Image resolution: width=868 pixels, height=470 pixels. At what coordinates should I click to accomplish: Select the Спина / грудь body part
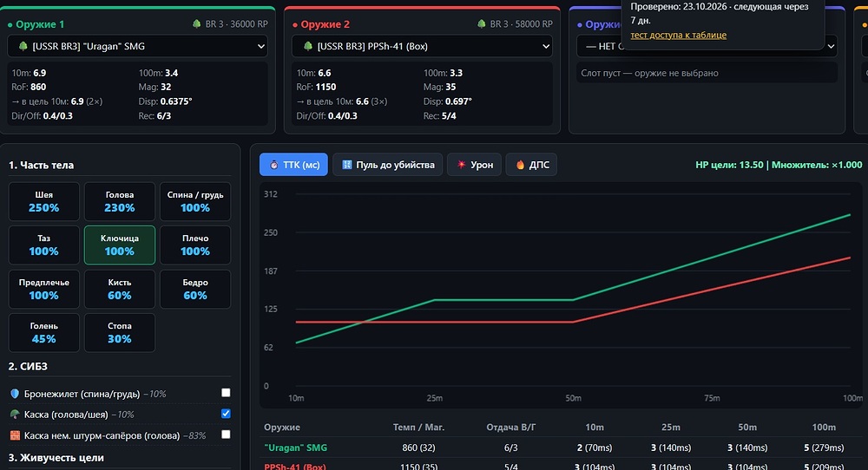195,201
